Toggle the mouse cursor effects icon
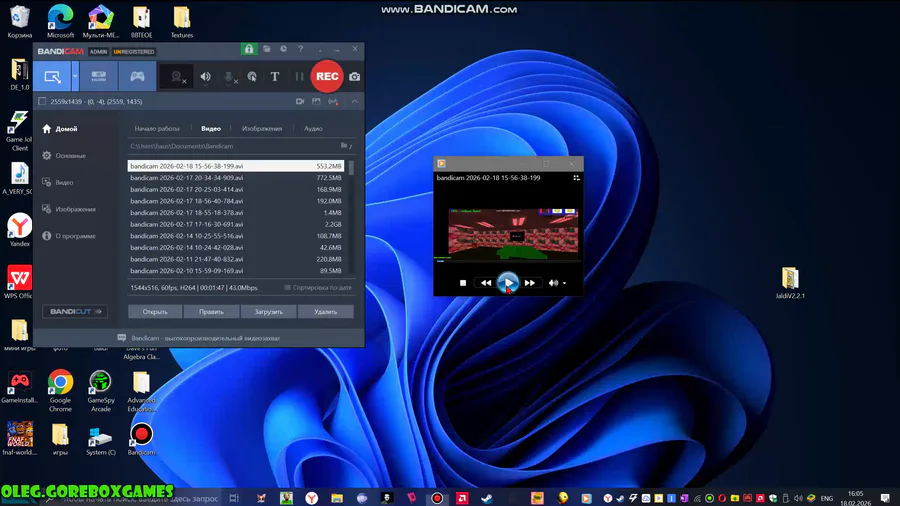The height and width of the screenshot is (506, 900). coord(252,77)
